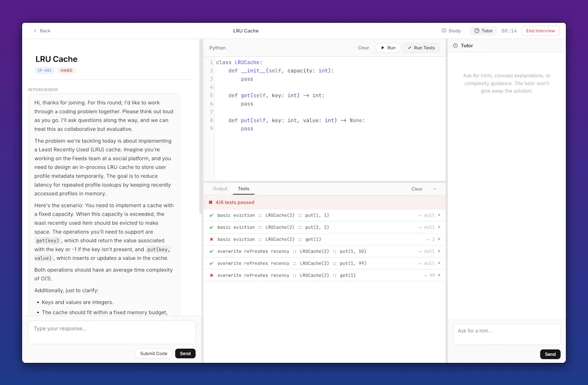Toggle the Tutor panel button in the top bar
The height and width of the screenshot is (385, 588).
(x=483, y=31)
